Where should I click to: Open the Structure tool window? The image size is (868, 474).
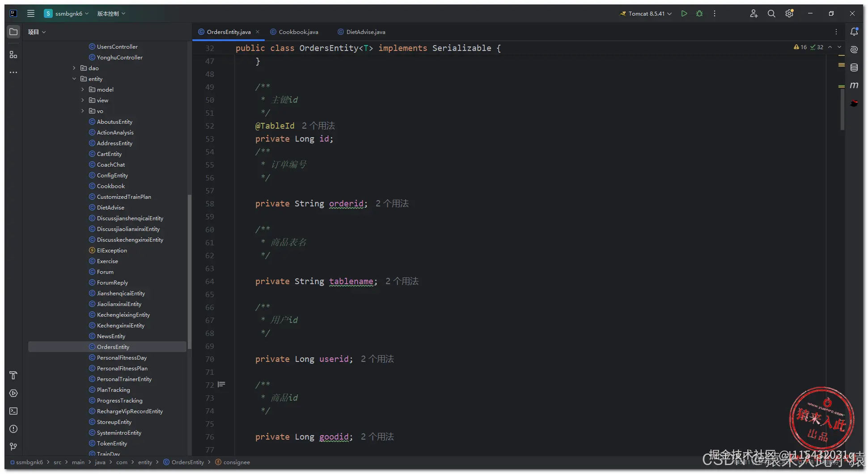click(x=13, y=55)
